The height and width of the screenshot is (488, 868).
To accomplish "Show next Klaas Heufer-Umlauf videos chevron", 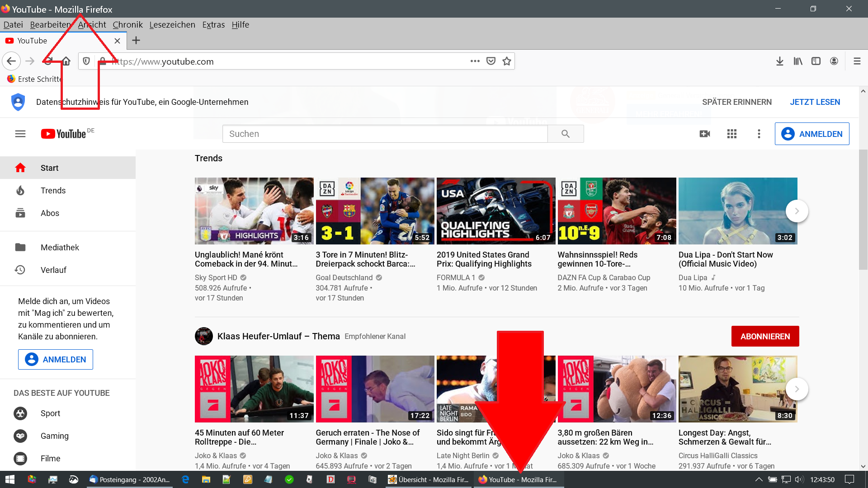I will (797, 389).
